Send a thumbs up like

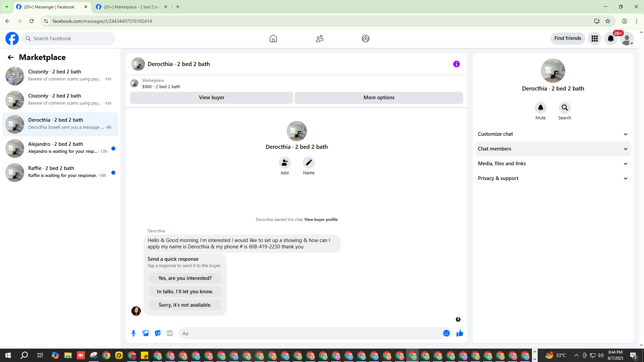(460, 333)
